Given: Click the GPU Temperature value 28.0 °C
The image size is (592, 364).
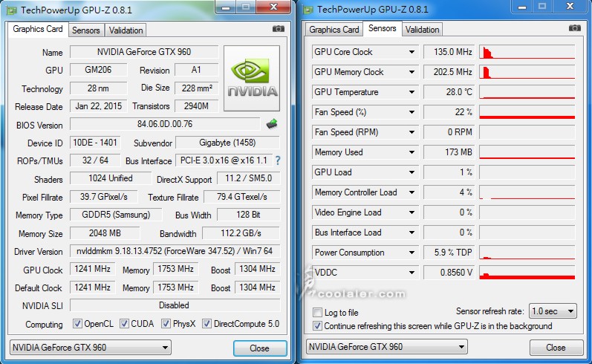Looking at the screenshot, I should point(448,92).
